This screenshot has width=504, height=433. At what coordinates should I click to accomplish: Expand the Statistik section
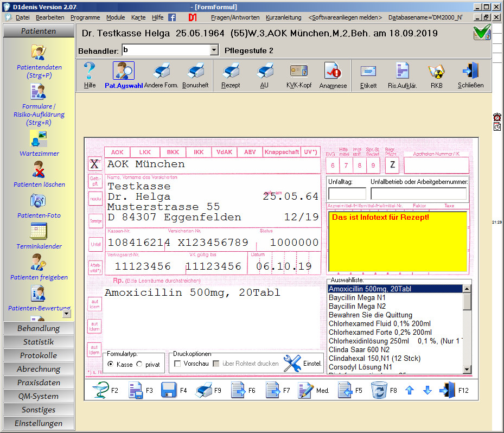click(x=39, y=342)
